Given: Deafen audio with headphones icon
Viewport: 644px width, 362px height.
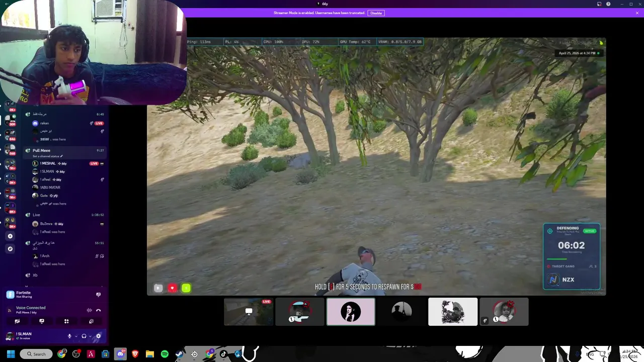Looking at the screenshot, I should [x=84, y=336].
